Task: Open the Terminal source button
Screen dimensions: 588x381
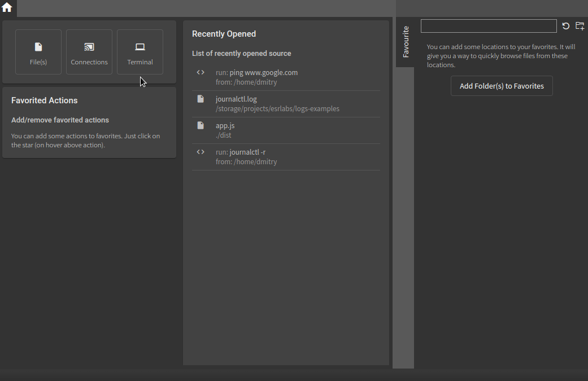Action: [140, 52]
